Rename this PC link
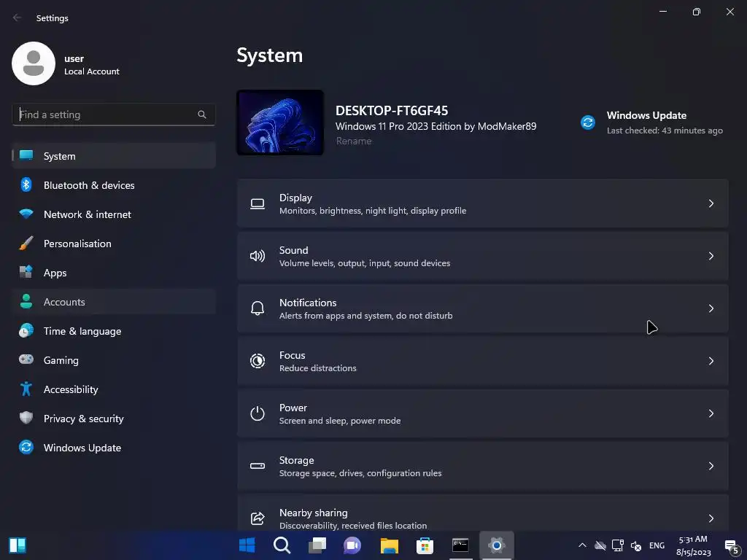 click(354, 141)
